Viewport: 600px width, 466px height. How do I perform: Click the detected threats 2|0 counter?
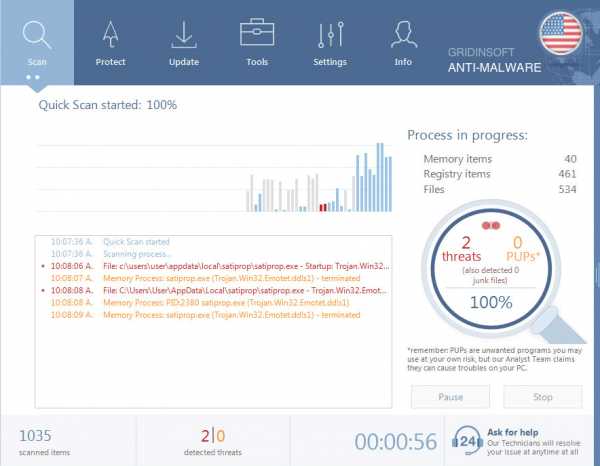[x=213, y=442]
